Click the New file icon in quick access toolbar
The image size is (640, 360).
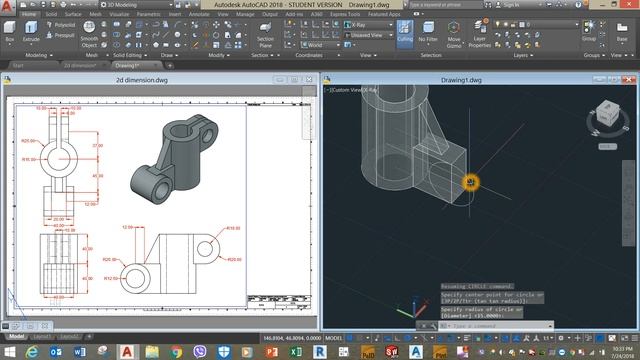click(x=24, y=5)
